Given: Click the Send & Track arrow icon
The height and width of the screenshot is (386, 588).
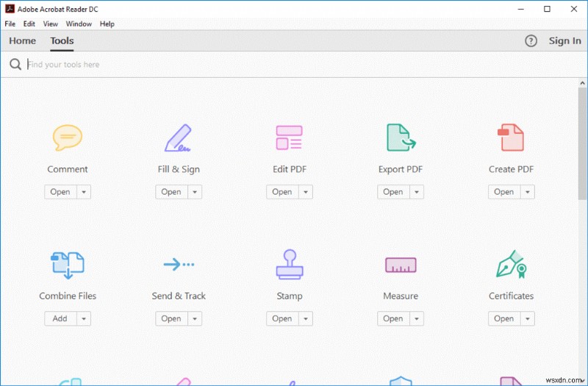Looking at the screenshot, I should pos(179,264).
